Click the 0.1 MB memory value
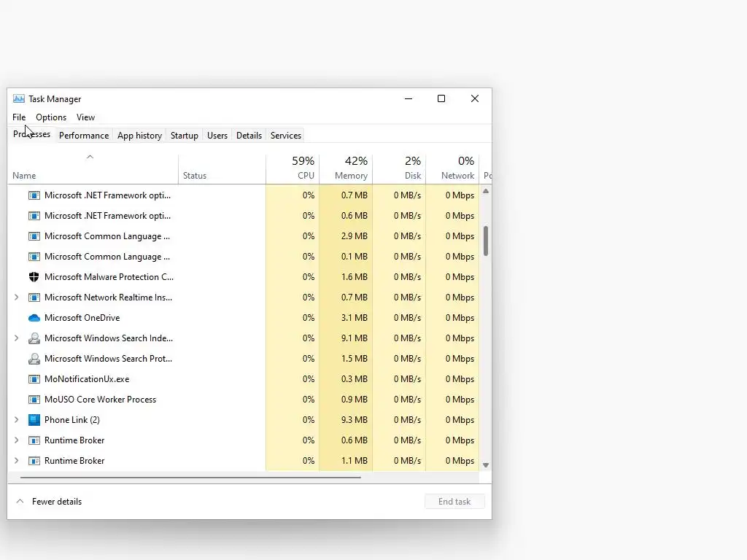The width and height of the screenshot is (747, 560). click(x=354, y=257)
